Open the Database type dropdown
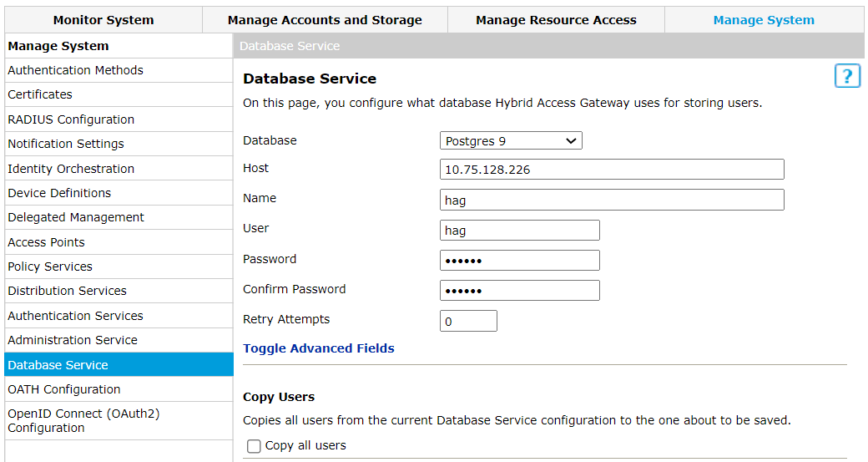 tap(511, 141)
